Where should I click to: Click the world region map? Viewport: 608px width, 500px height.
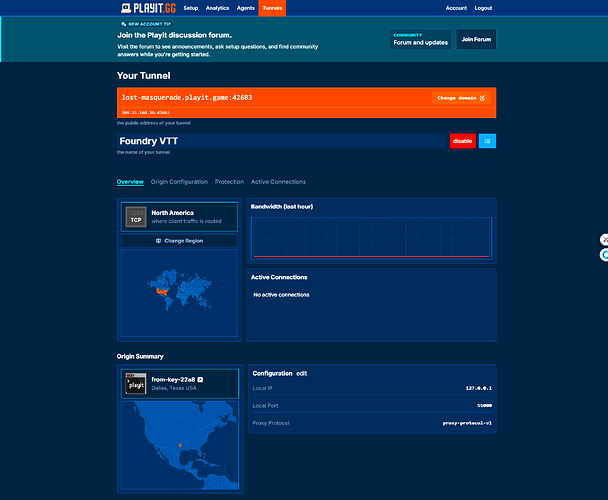coord(179,293)
